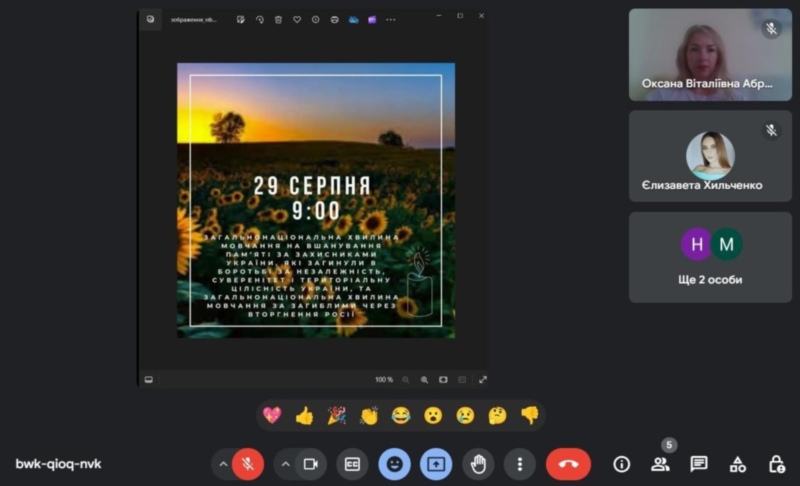The width and height of the screenshot is (800, 486).
Task: Unmute the microphone in the call bar
Action: tap(248, 464)
